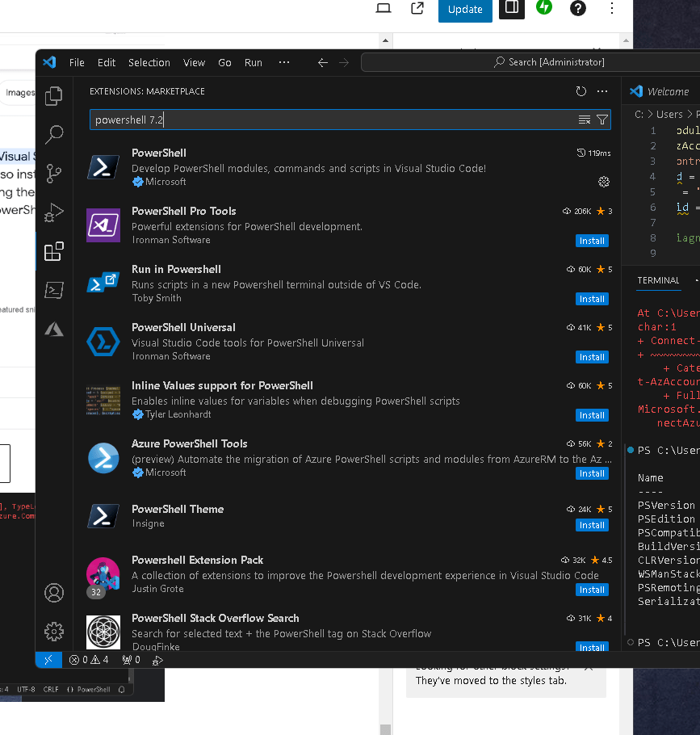Click the remote window indicator in status bar

[48, 660]
